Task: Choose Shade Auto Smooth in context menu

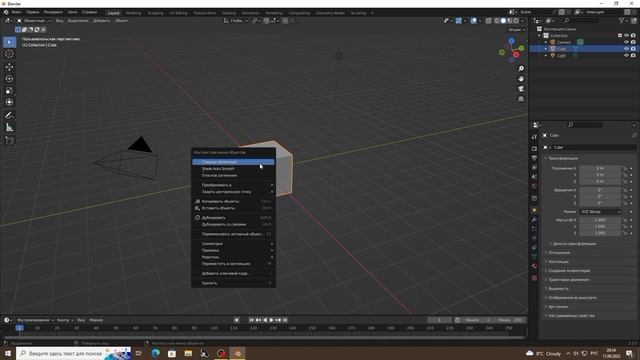Action: point(233,169)
